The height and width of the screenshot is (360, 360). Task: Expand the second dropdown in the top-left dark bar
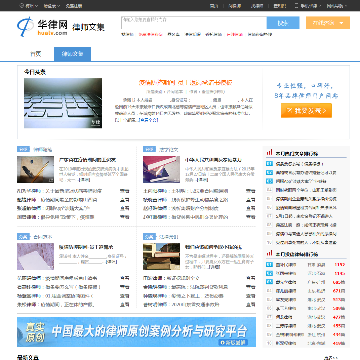(x=52, y=6)
